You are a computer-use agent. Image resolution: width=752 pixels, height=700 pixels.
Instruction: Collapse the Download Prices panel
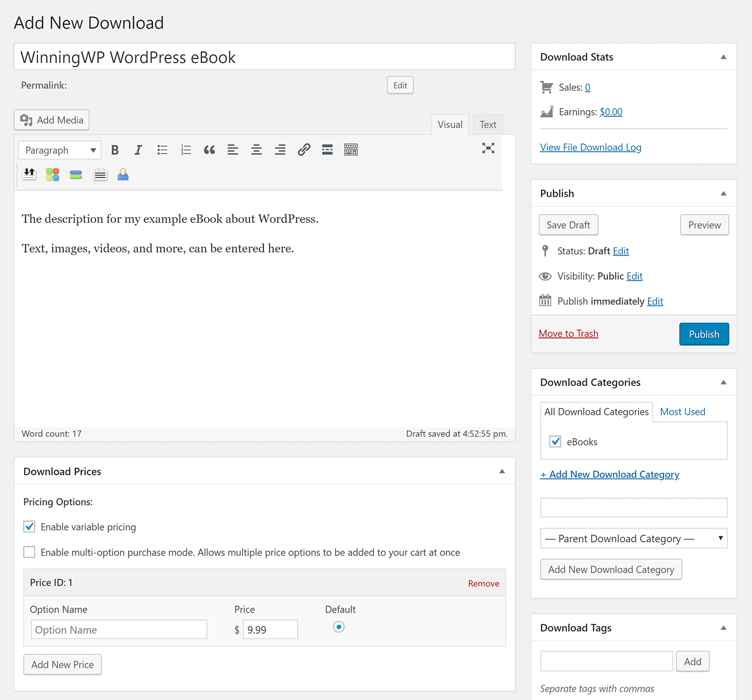[x=502, y=471]
